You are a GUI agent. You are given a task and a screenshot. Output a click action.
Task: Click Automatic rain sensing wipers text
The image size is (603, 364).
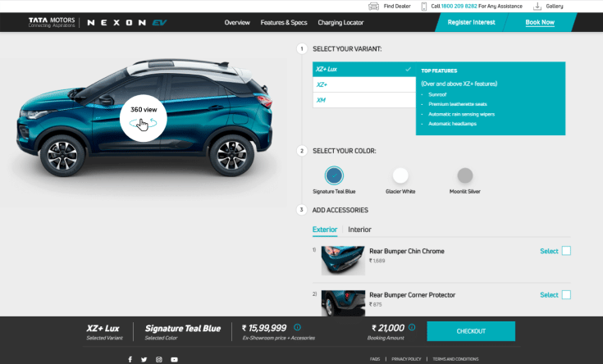[461, 114]
